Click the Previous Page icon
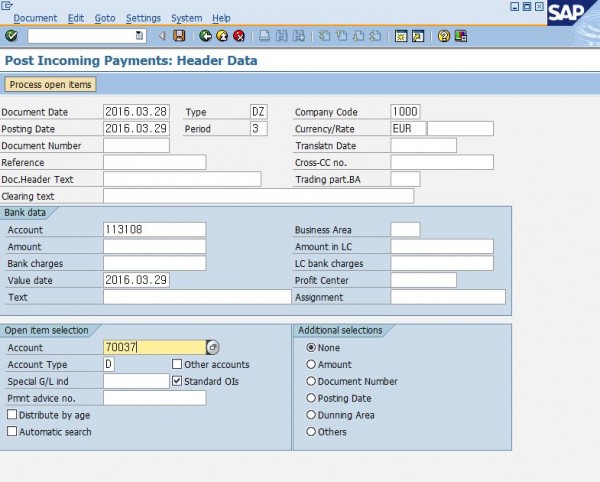This screenshot has width=600, height=482. (x=341, y=36)
